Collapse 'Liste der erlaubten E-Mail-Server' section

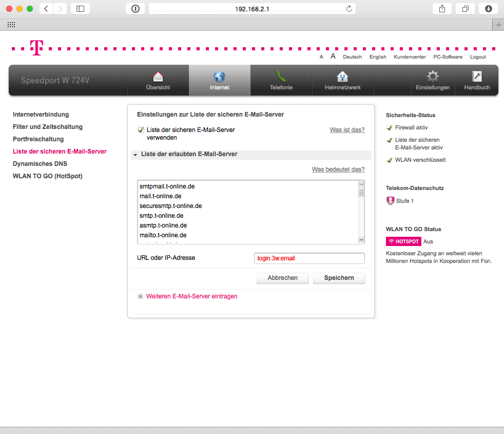[x=135, y=155]
